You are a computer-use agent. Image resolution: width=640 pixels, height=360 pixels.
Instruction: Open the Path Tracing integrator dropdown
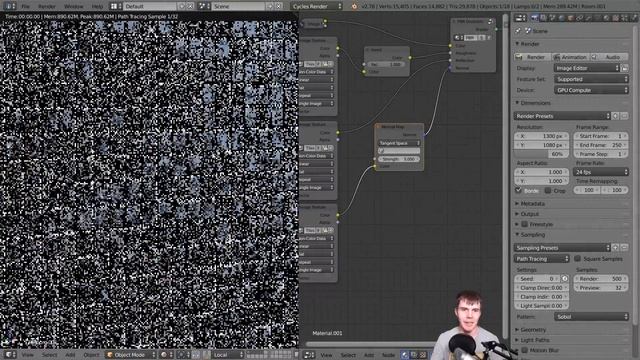pyautogui.click(x=542, y=259)
